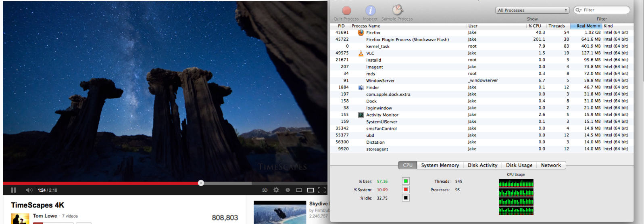Click the Inspect info icon
The width and height of the screenshot is (644, 224).
tap(370, 10)
